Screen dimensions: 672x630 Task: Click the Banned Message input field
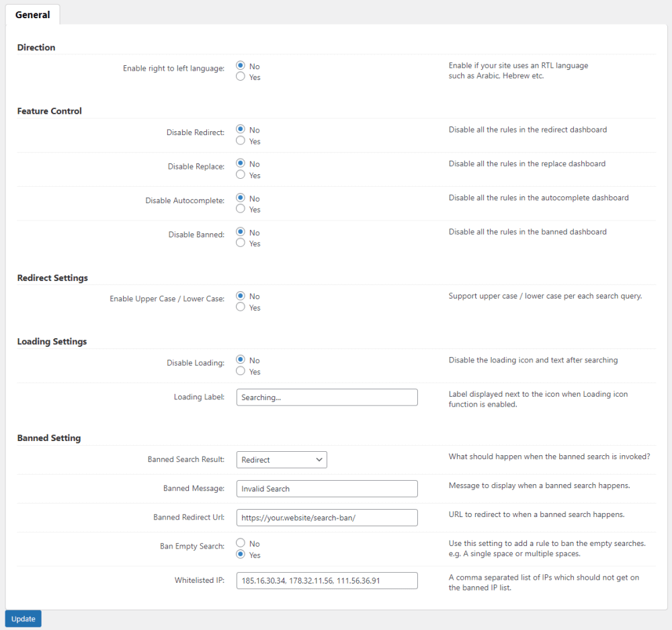[x=327, y=489]
